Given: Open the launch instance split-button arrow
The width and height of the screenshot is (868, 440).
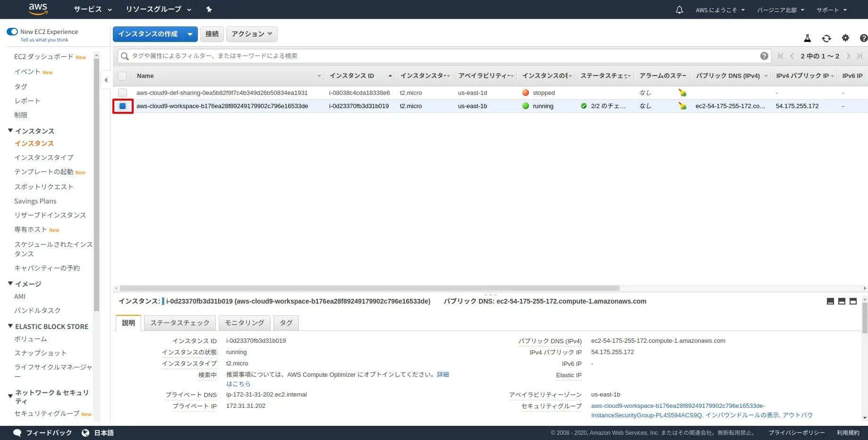Looking at the screenshot, I should (190, 34).
